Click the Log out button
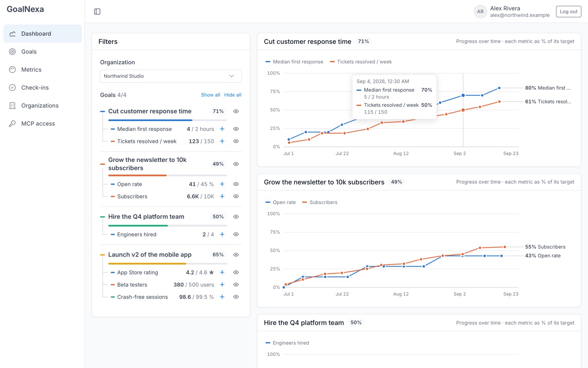 point(568,11)
